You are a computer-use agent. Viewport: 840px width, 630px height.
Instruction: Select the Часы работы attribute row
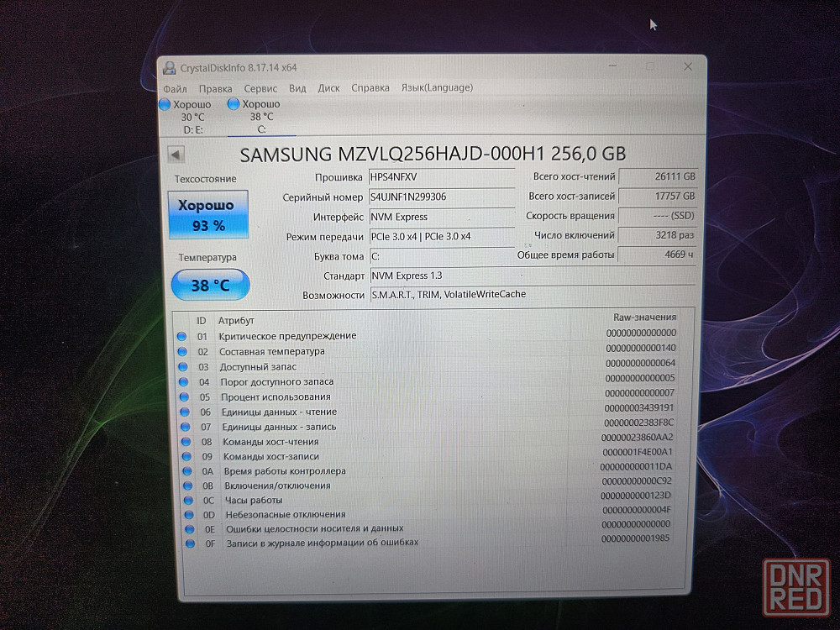coord(428,499)
